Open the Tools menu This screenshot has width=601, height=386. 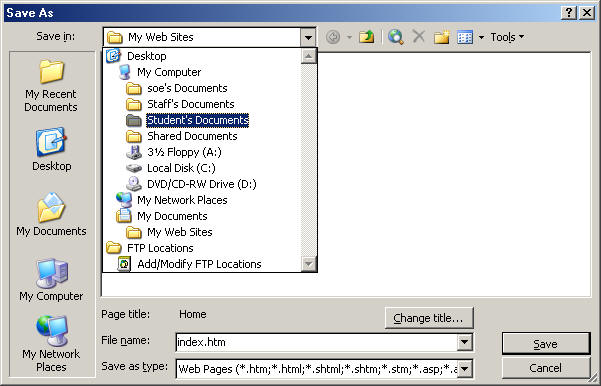point(507,37)
